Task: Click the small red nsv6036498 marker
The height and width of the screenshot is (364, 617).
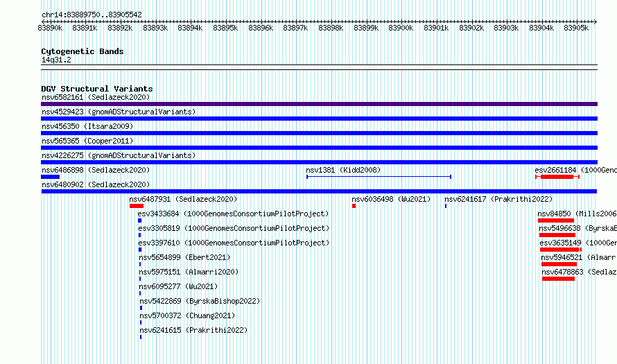Action: click(354, 206)
